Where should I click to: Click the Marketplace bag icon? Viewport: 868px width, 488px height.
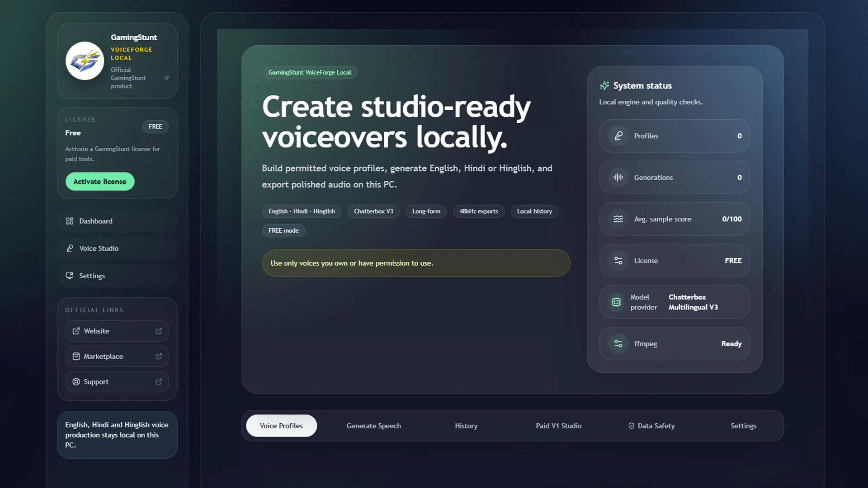click(76, 357)
